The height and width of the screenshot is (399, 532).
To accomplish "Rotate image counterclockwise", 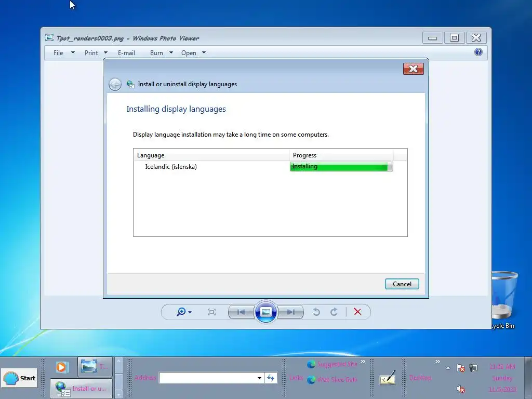I will coord(316,312).
